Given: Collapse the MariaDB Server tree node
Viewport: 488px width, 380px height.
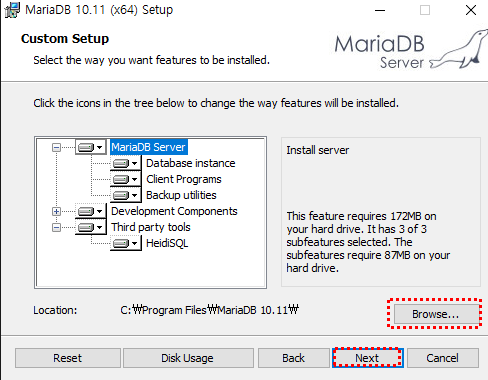Looking at the screenshot, I should 56,147.
